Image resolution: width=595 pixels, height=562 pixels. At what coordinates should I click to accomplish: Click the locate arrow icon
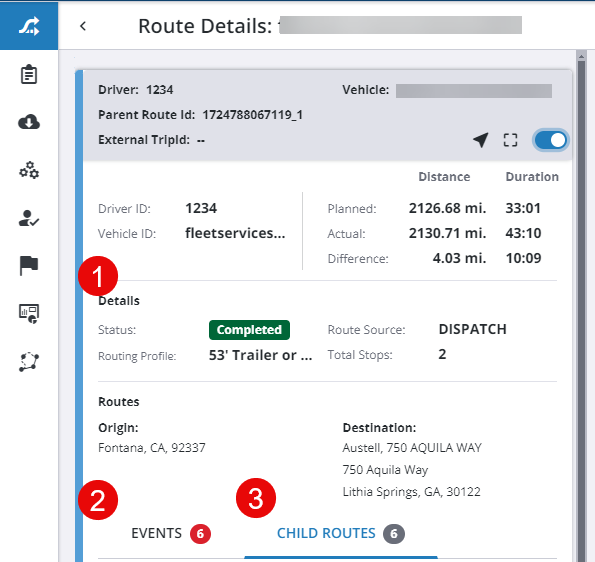click(480, 140)
